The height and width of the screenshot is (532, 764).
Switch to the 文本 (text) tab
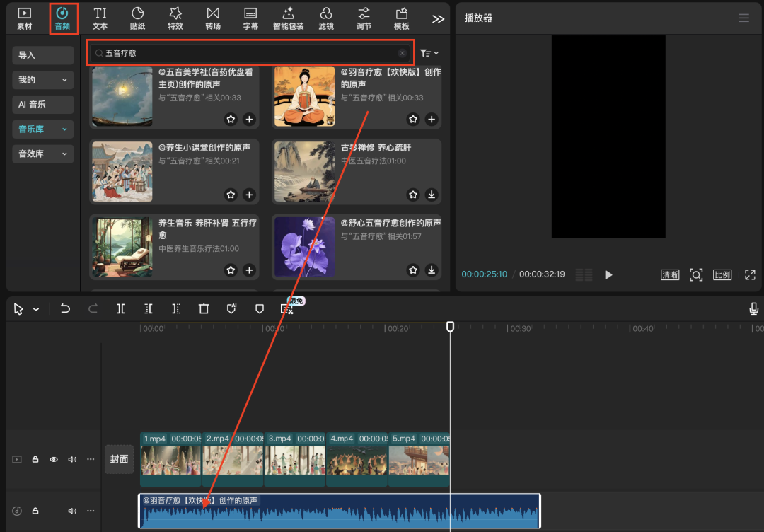click(100, 18)
